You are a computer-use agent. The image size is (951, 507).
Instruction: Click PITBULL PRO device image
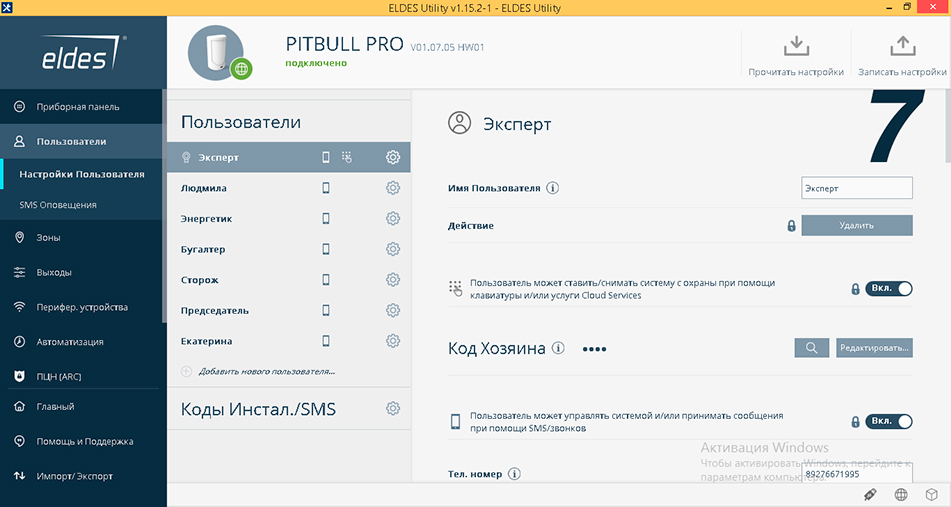[216, 53]
